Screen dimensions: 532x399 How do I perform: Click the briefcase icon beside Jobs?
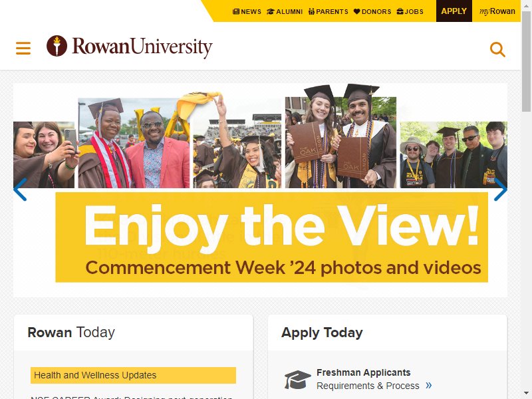[x=400, y=11]
